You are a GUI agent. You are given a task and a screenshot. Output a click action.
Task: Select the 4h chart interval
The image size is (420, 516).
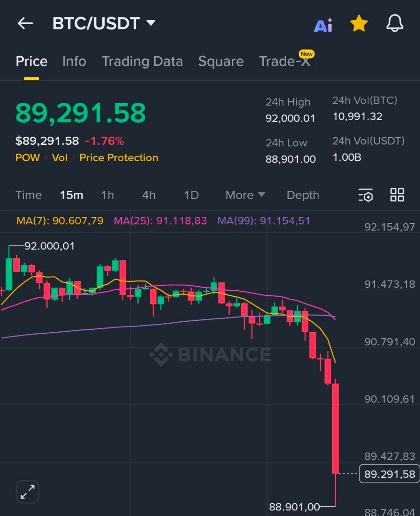coord(149,195)
